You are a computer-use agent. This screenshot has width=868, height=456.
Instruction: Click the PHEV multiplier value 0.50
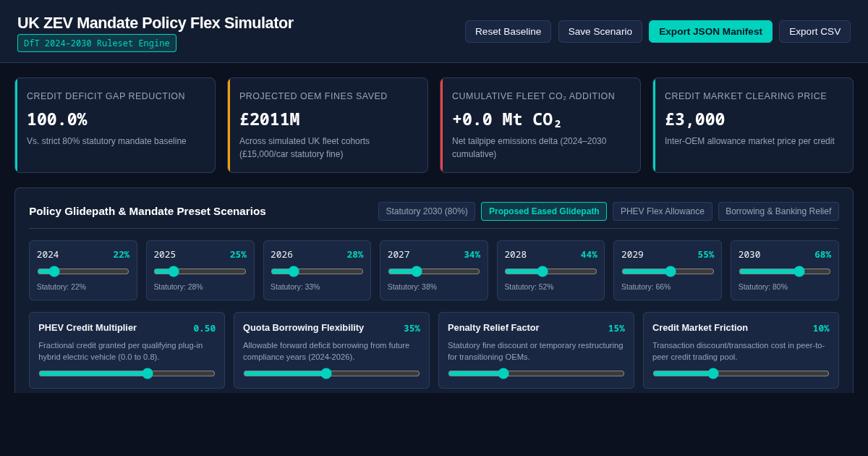point(204,329)
